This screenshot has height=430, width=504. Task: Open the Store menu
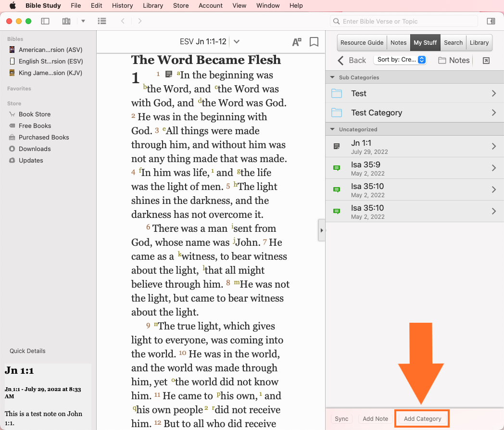[181, 5]
